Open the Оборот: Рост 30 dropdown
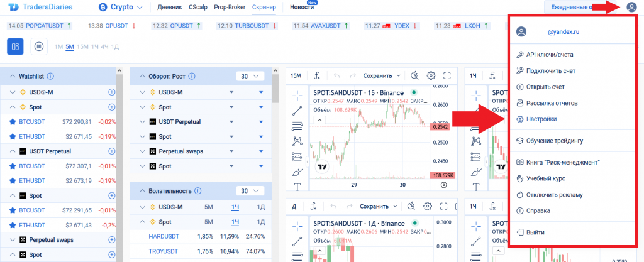The height and width of the screenshot is (262, 644). [x=250, y=76]
